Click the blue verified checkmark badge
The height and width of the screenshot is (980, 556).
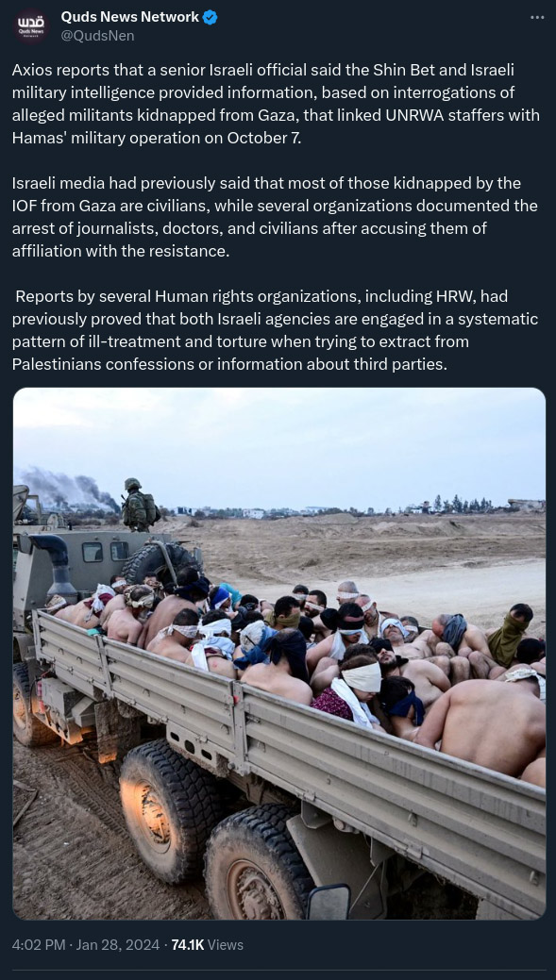211,18
